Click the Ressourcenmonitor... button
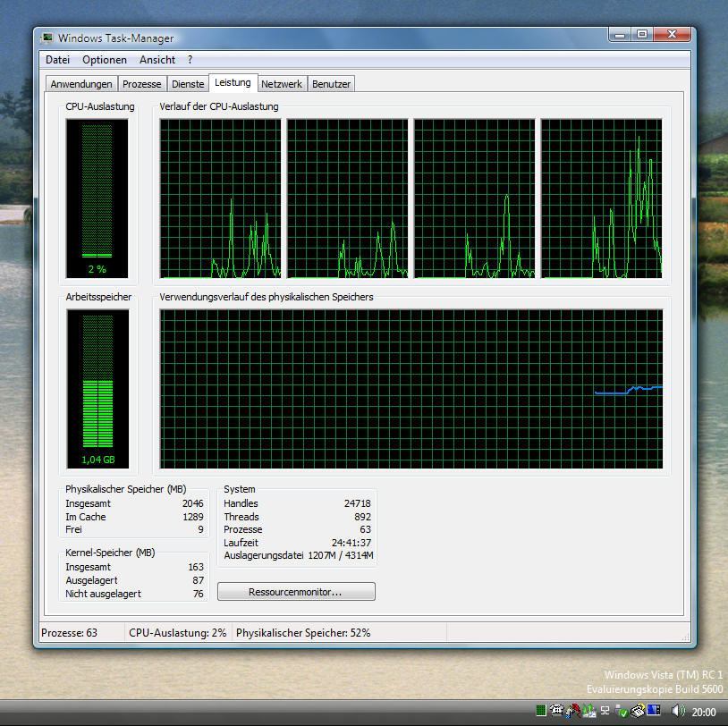The height and width of the screenshot is (726, 728). (296, 592)
